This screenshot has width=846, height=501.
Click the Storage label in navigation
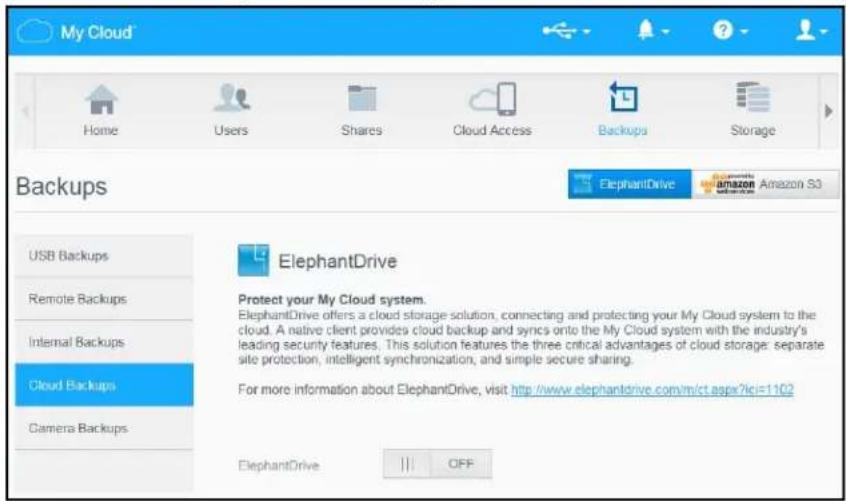[x=753, y=131]
